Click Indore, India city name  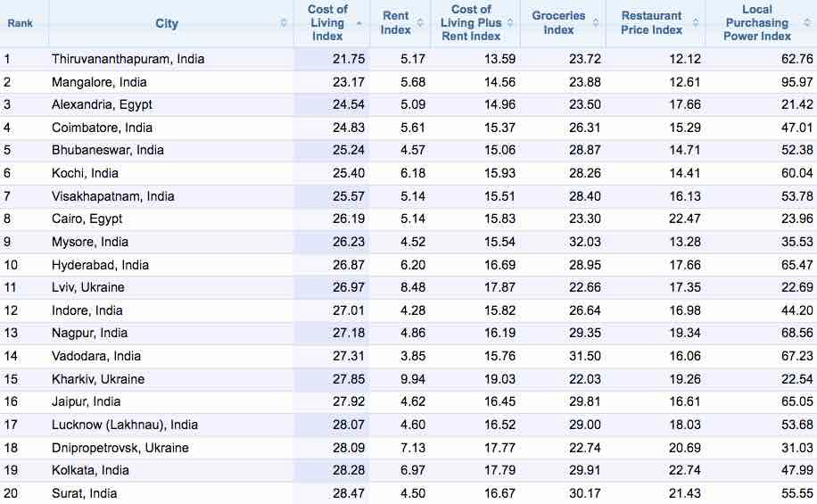tap(87, 310)
